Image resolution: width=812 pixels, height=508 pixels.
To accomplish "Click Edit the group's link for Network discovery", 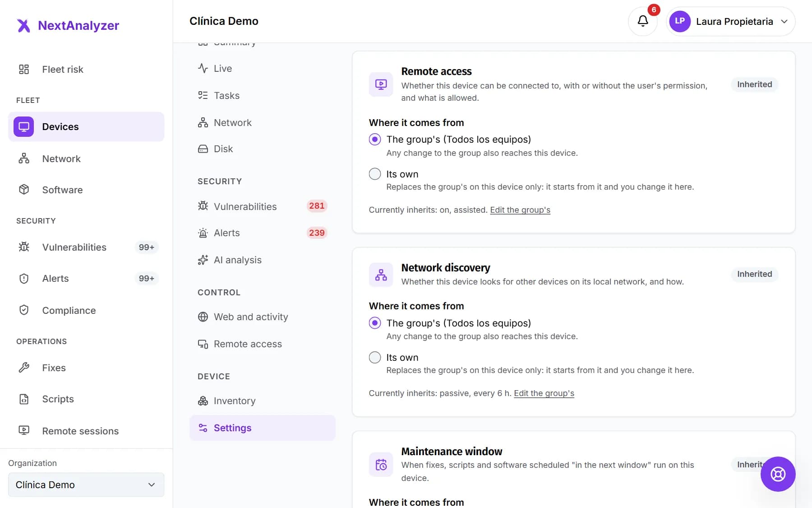I will (544, 393).
